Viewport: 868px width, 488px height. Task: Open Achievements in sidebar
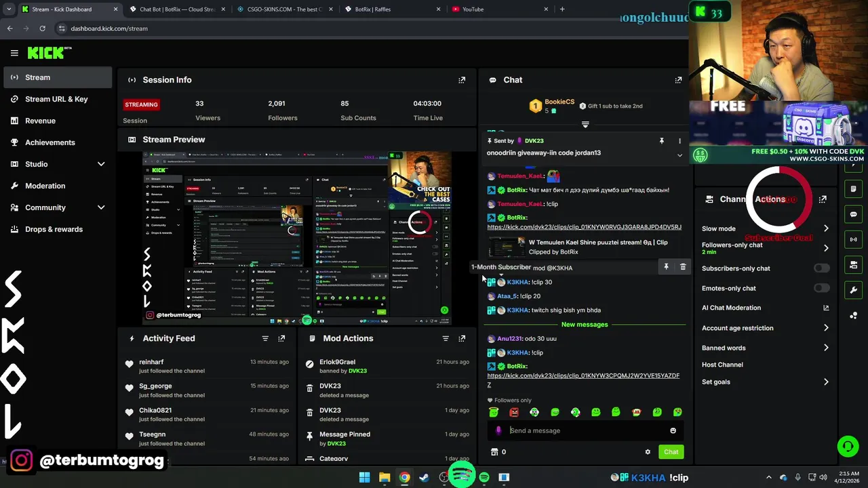tap(58, 142)
